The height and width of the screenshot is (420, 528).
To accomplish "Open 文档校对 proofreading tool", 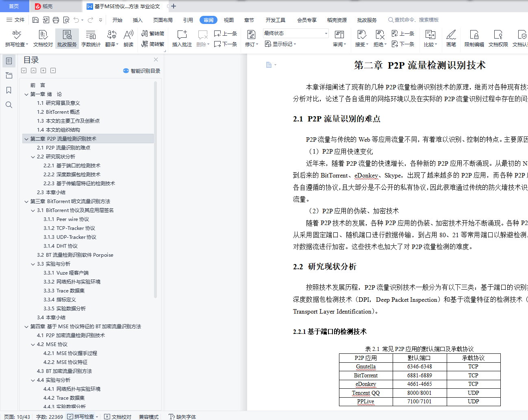I will coord(43,38).
